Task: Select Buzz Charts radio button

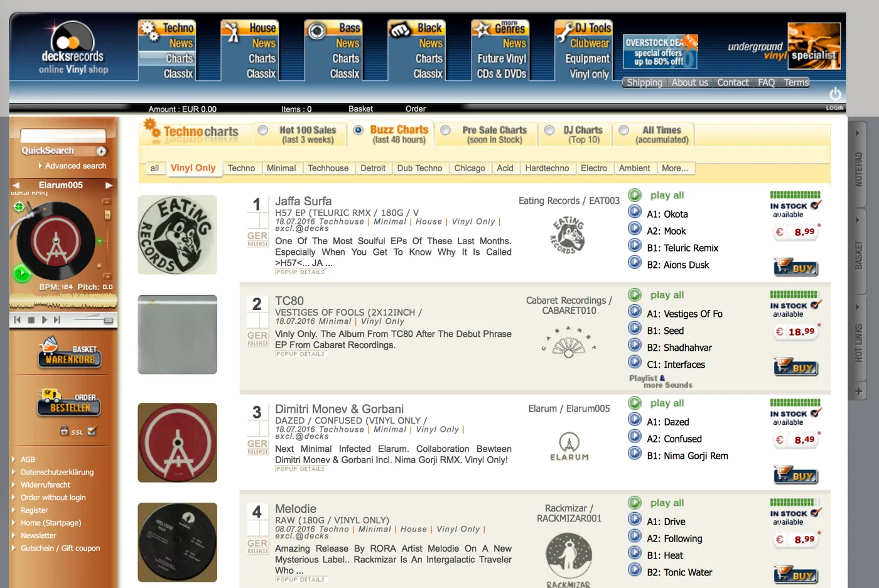Action: (x=359, y=131)
